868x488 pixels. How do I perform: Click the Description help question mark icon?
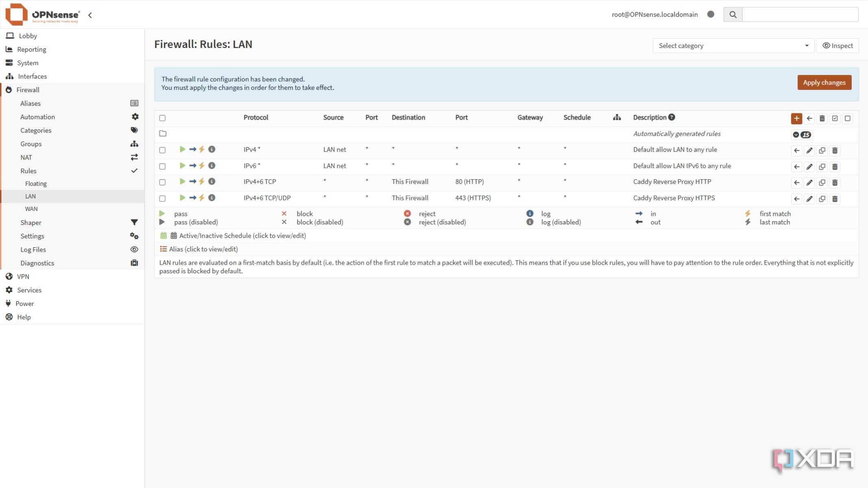tap(672, 117)
